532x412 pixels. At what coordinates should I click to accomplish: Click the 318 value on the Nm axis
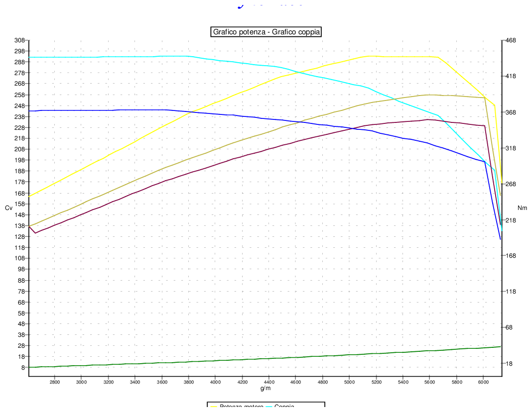pyautogui.click(x=511, y=148)
